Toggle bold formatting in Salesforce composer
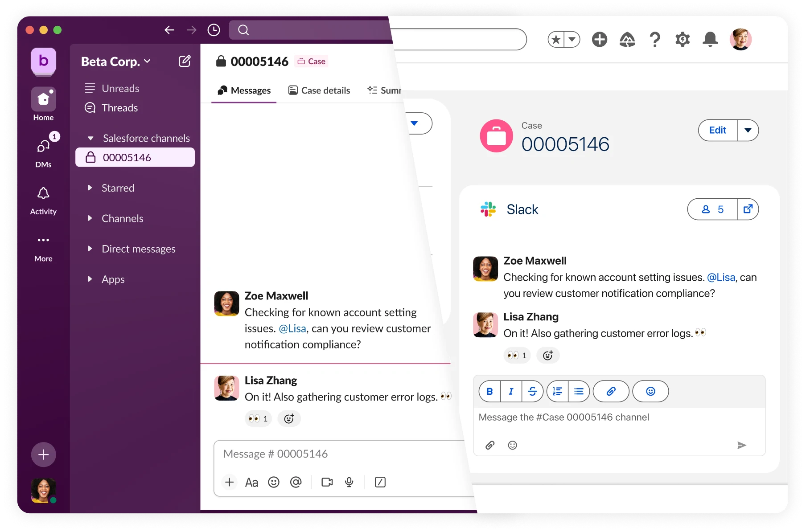The width and height of the screenshot is (806, 532). [489, 391]
